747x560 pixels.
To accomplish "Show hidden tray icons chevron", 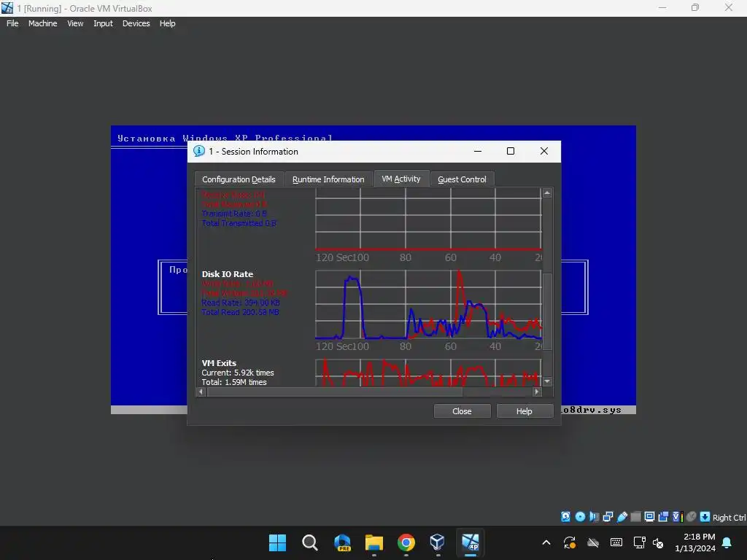I will point(546,542).
